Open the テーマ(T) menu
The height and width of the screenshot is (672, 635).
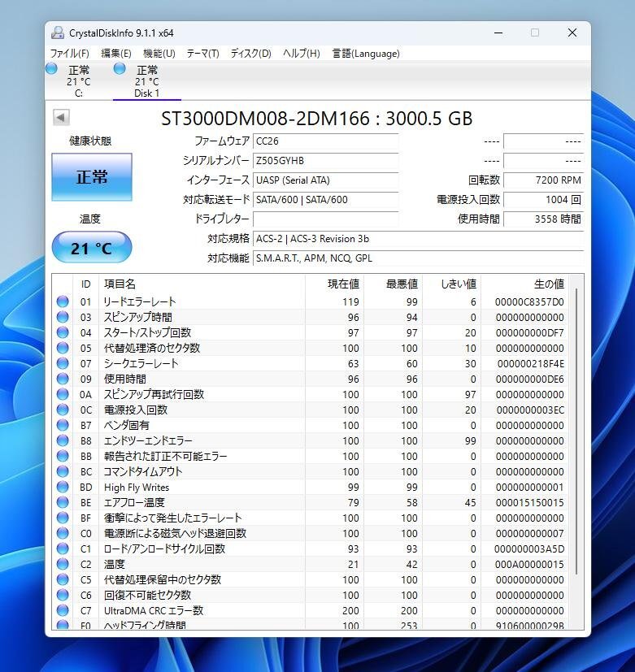(202, 54)
